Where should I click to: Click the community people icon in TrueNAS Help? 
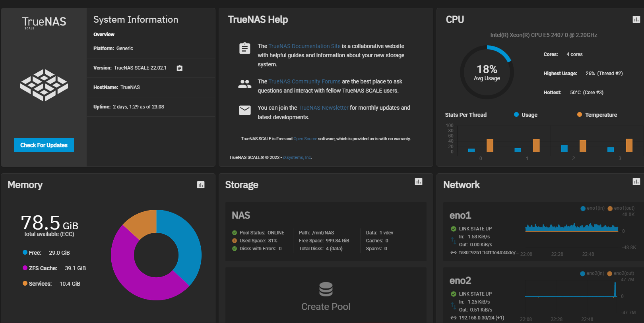point(245,84)
